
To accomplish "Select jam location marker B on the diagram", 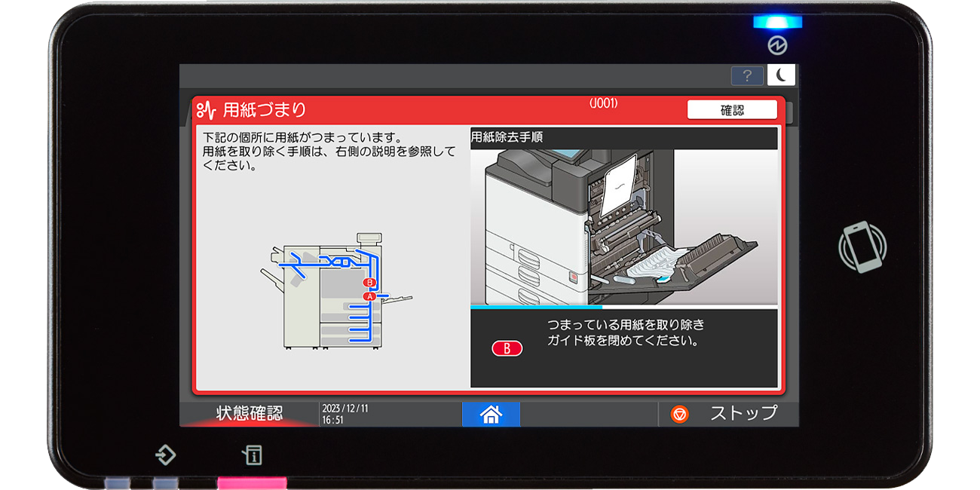I will pyautogui.click(x=369, y=283).
